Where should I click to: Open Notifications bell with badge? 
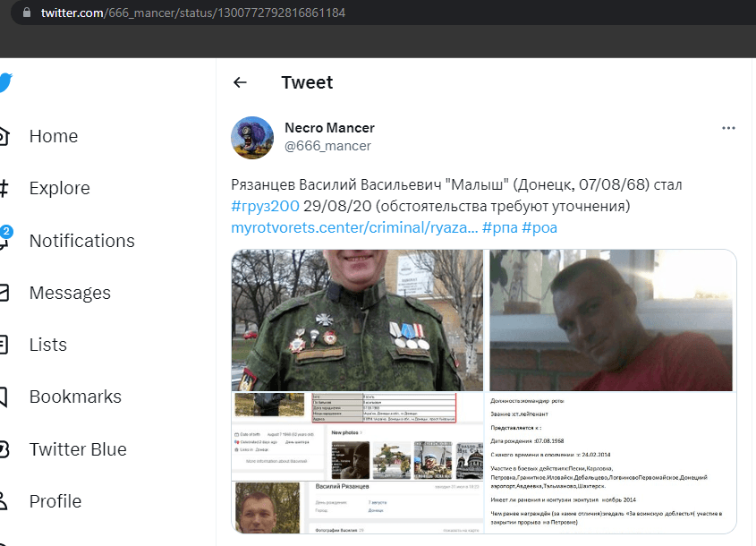coord(4,237)
